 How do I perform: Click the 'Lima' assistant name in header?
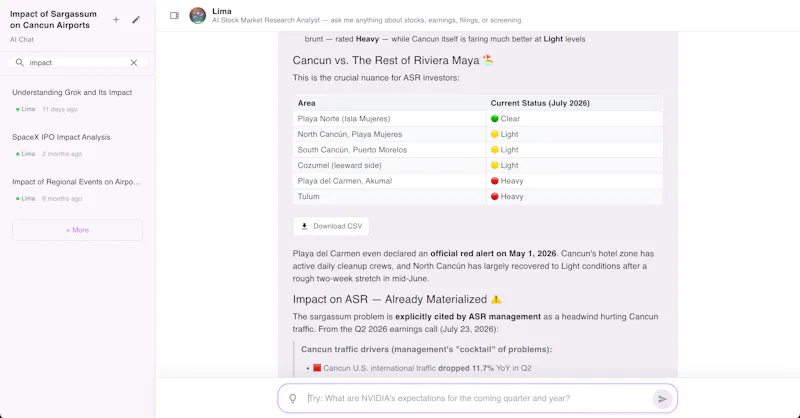pos(222,11)
